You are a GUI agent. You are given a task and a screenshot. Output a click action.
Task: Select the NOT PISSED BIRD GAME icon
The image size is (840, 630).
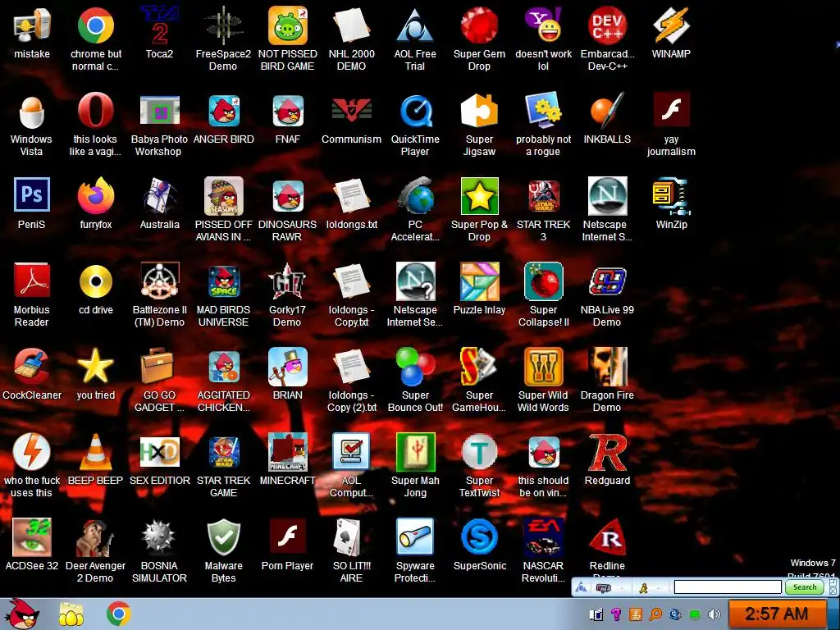(288, 25)
